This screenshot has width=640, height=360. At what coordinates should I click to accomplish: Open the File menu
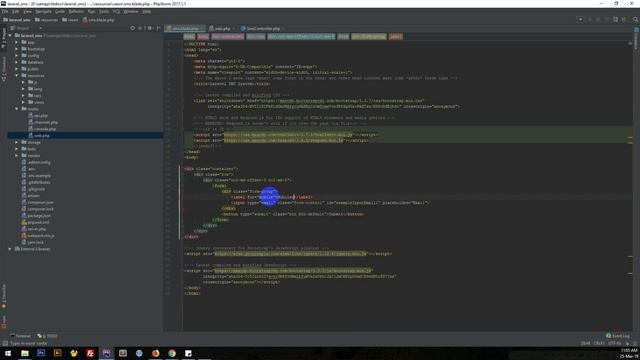(x=5, y=11)
